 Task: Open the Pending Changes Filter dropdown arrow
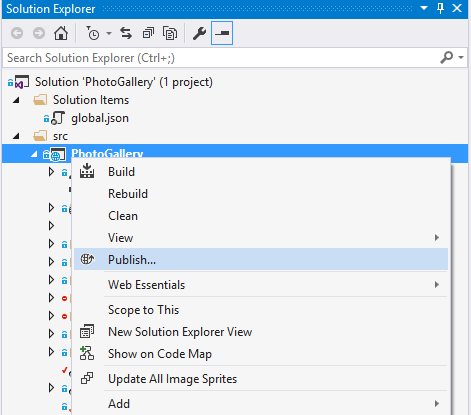click(109, 33)
